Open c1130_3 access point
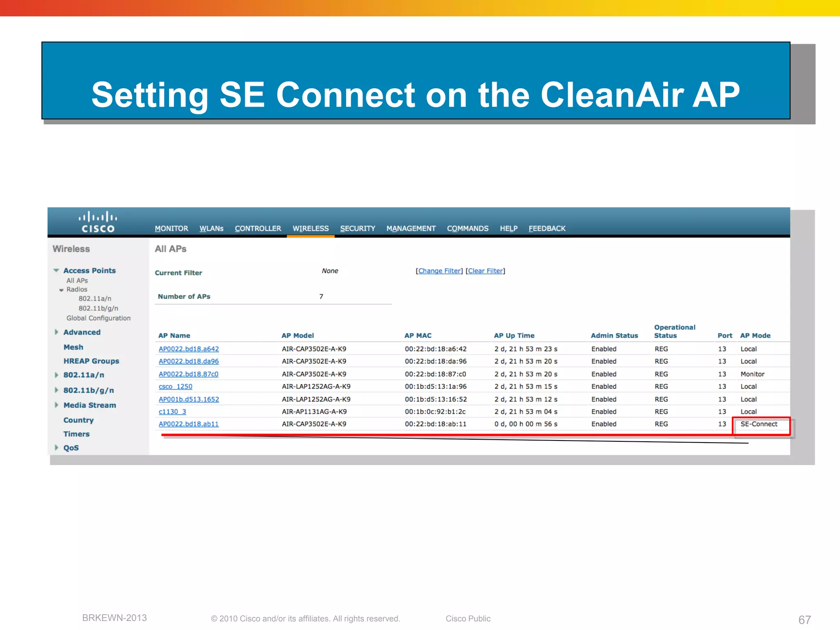The image size is (840, 630). [x=172, y=411]
